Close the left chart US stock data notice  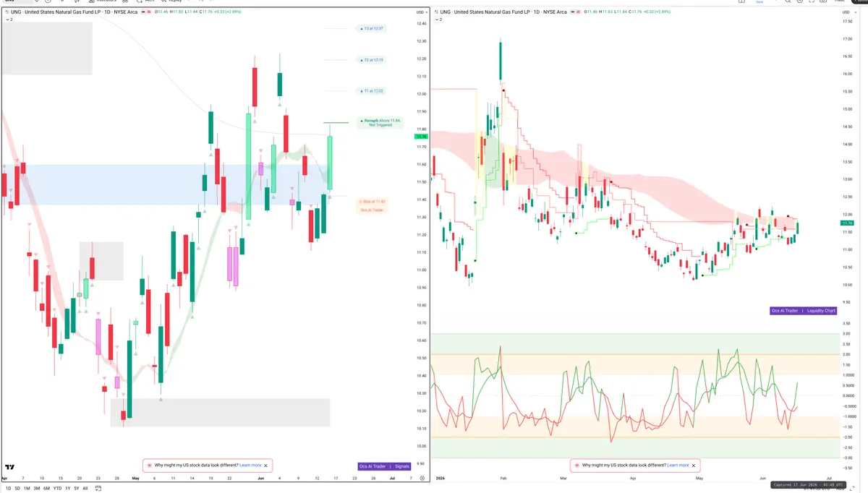click(265, 466)
